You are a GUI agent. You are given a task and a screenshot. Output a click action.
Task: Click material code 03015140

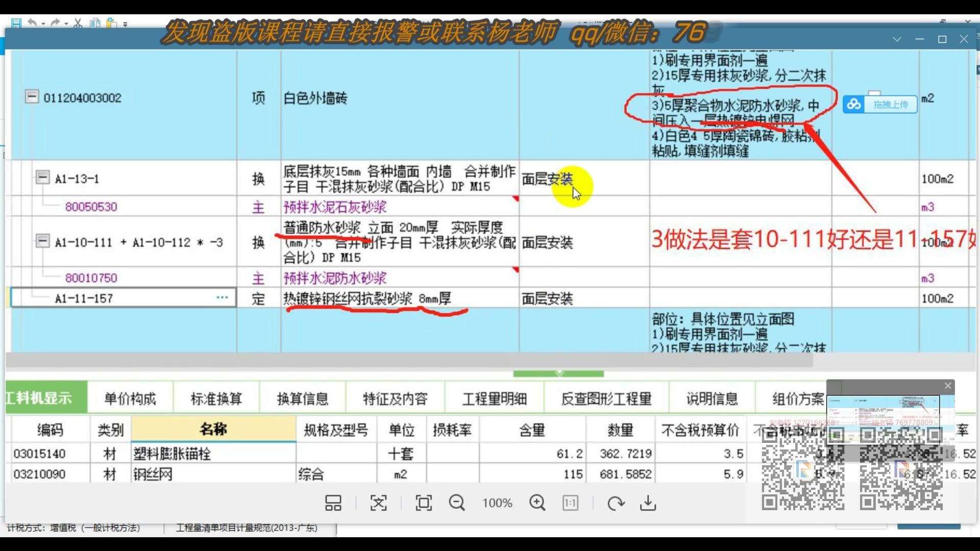click(x=40, y=454)
